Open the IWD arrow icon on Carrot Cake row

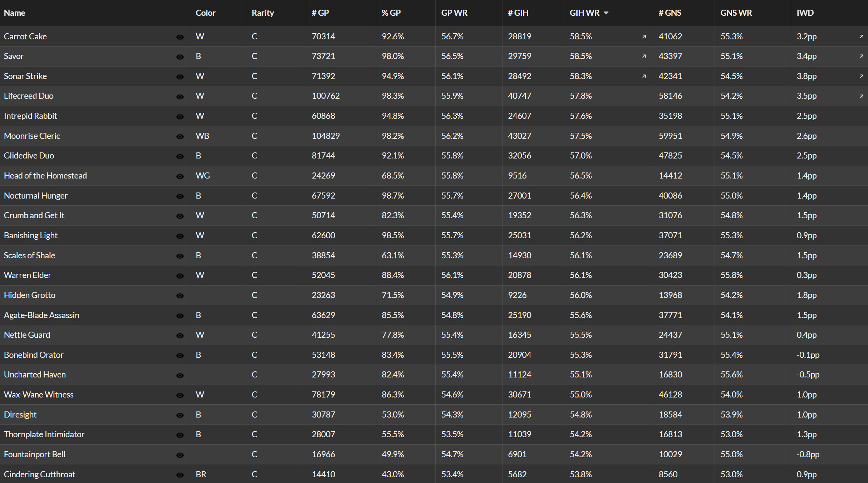[862, 36]
